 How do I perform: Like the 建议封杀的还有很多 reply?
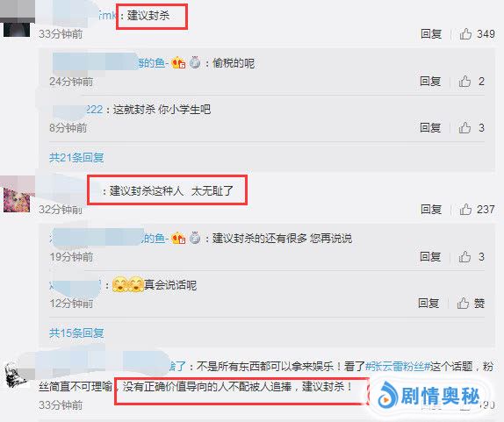(464, 256)
